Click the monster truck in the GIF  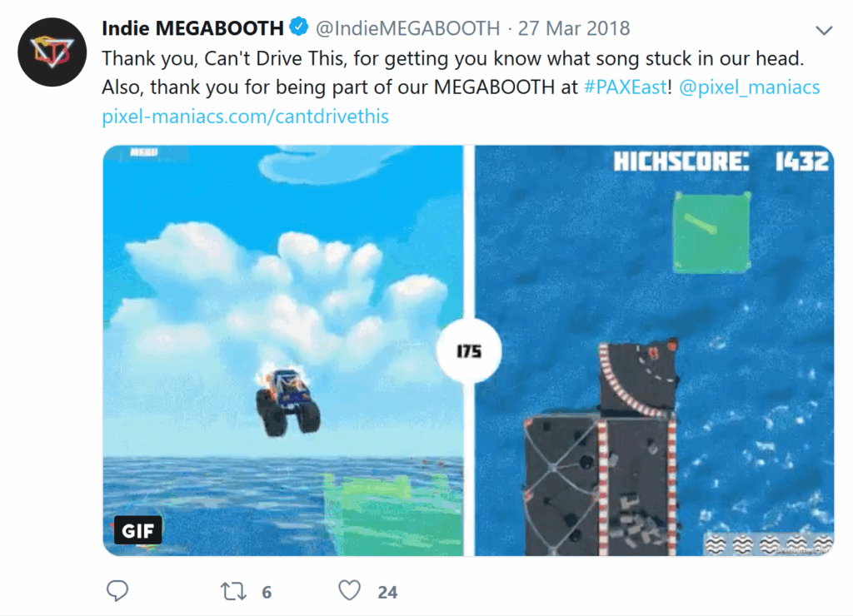287,401
